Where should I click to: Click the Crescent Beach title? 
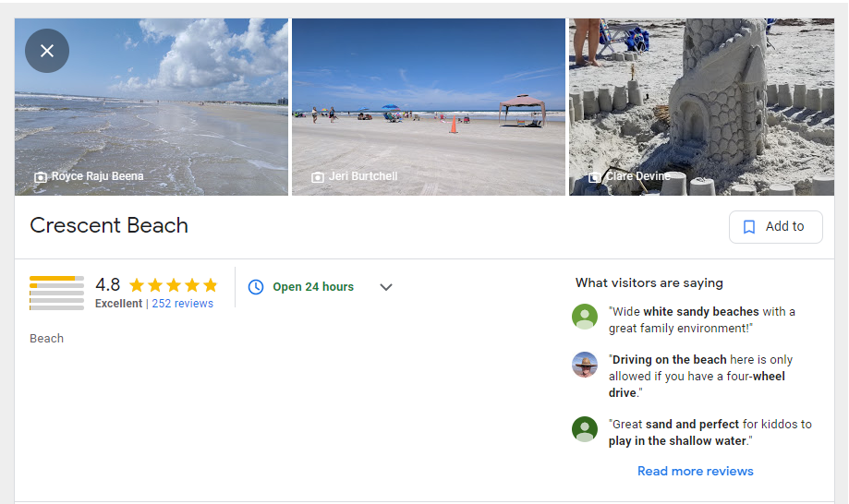click(109, 225)
